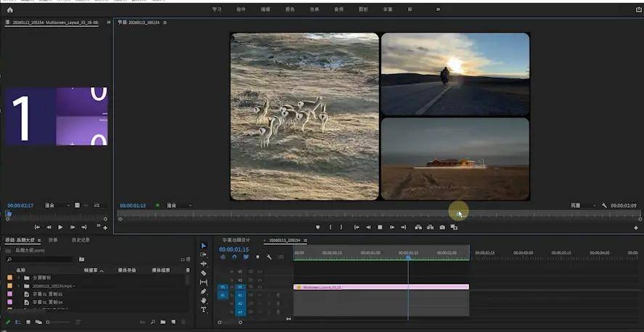This screenshot has width=644, height=332.
Task: Click the Find icon in Project panel footer
Action: click(152, 322)
